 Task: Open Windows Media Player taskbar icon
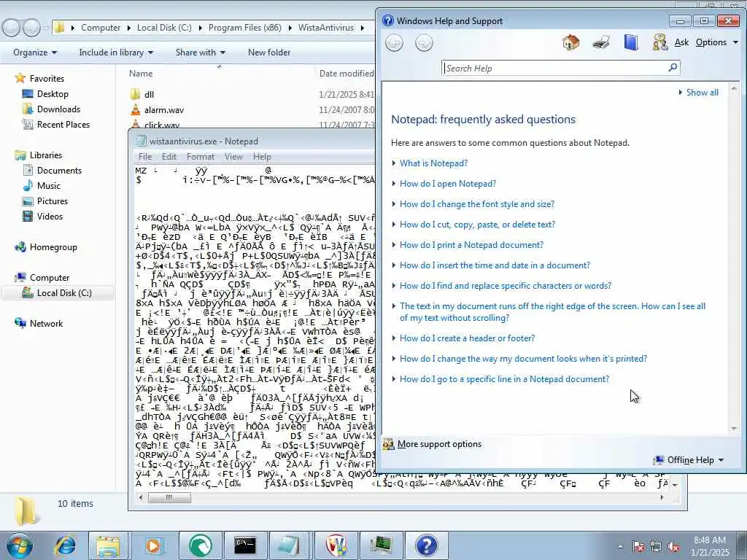[x=153, y=545]
